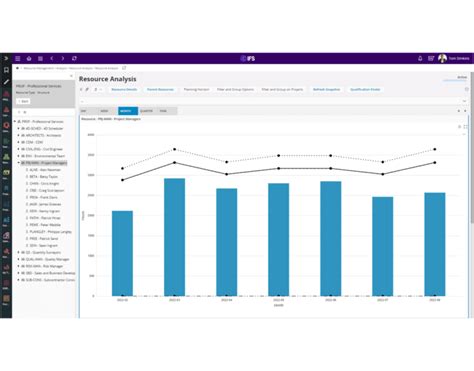Click the forward navigation arrow
474x371 pixels.
coord(63,58)
